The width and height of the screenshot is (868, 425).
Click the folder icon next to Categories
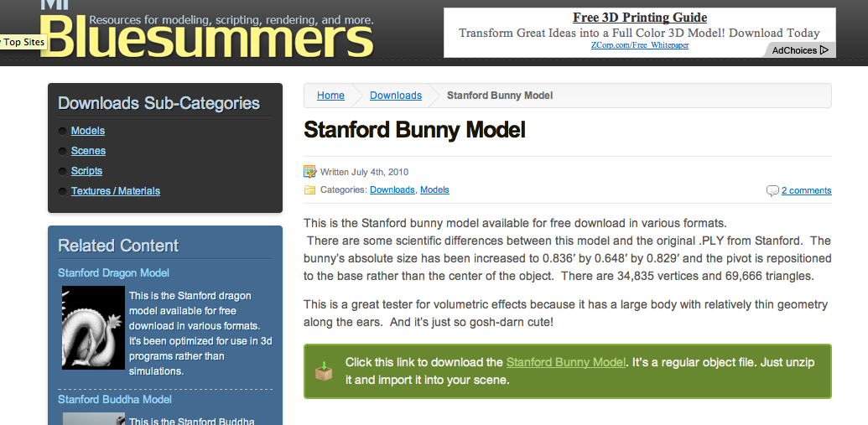tap(309, 190)
